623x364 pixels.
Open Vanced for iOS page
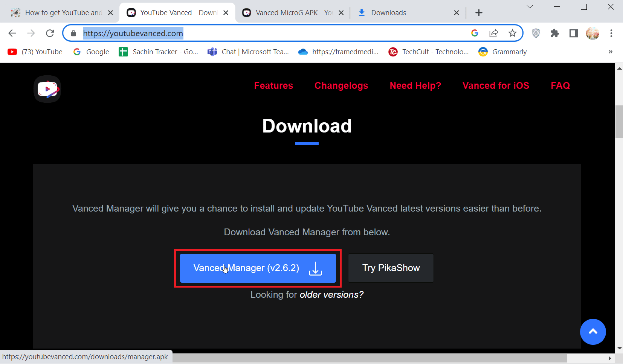pos(496,85)
